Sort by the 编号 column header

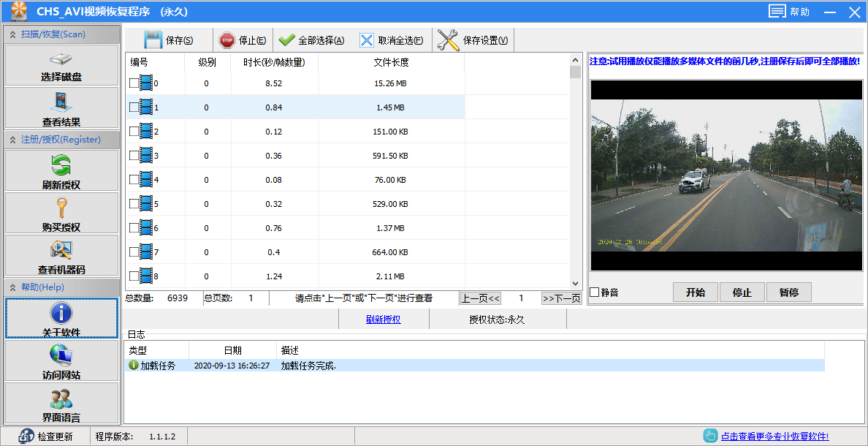(x=155, y=63)
